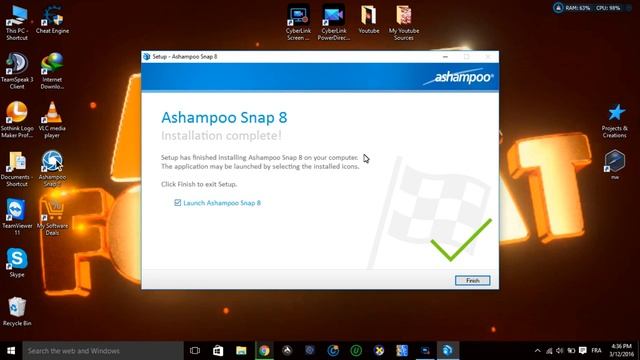
Task: Open This PC shortcut on desktop
Action: tap(17, 22)
